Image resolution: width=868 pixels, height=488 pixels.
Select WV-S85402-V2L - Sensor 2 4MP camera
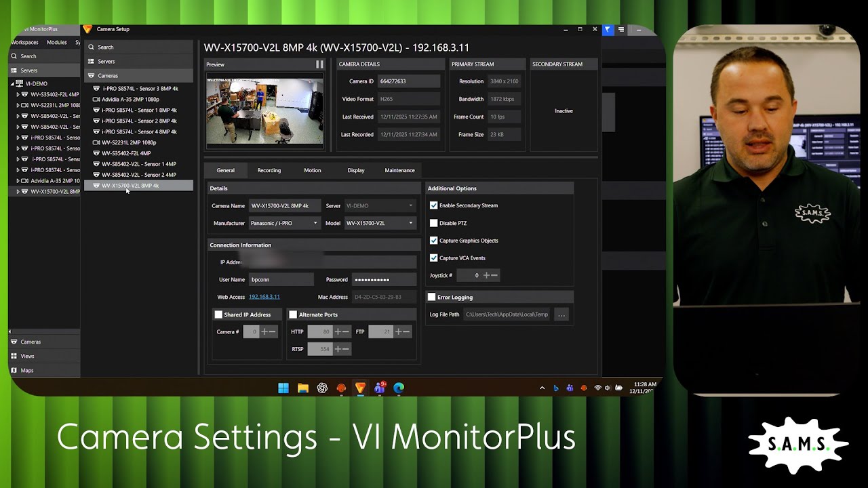pyautogui.click(x=139, y=175)
